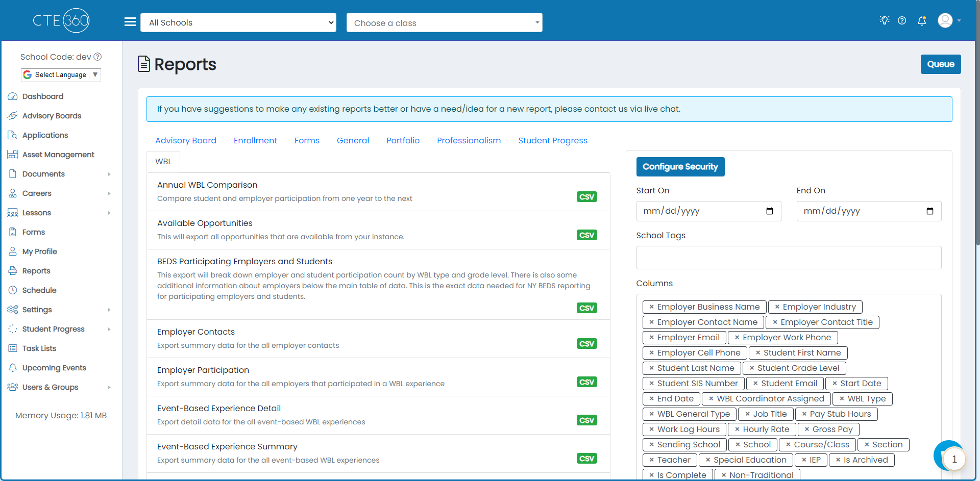
Task: Click the School Tags input box
Action: [789, 258]
